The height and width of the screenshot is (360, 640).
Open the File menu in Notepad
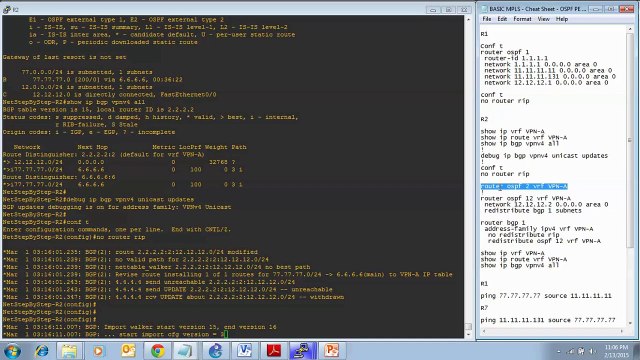(x=487, y=19)
